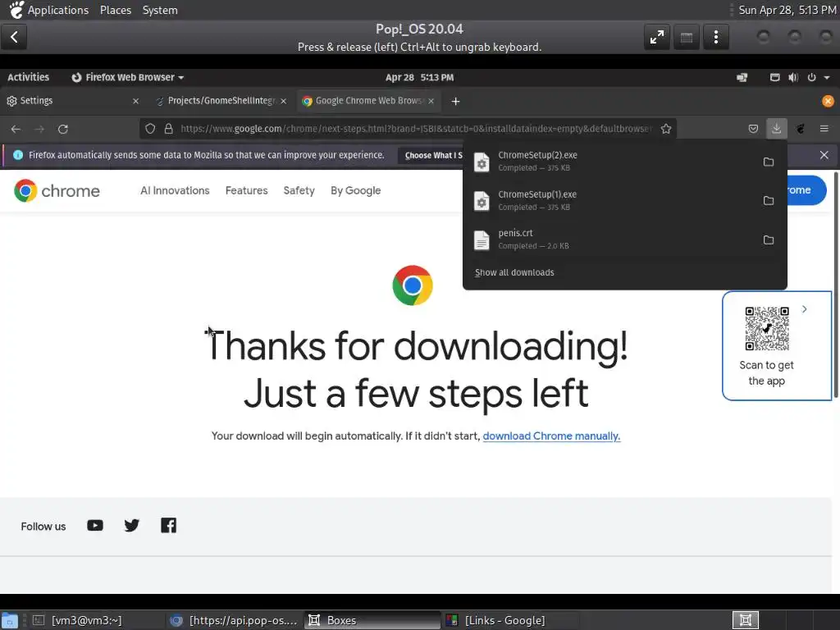This screenshot has height=630, width=840.
Task: Click the Boxes taskbar entry
Action: pos(373,620)
